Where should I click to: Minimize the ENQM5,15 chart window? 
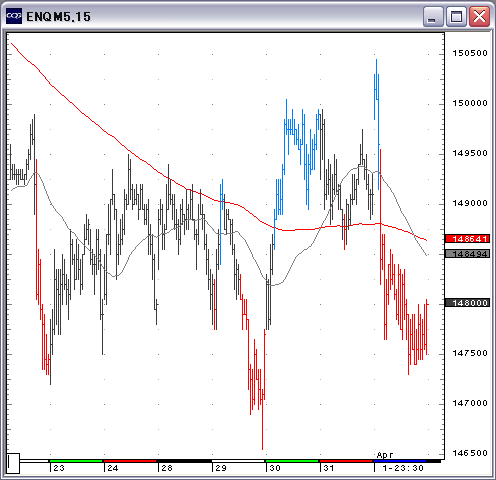(x=433, y=16)
